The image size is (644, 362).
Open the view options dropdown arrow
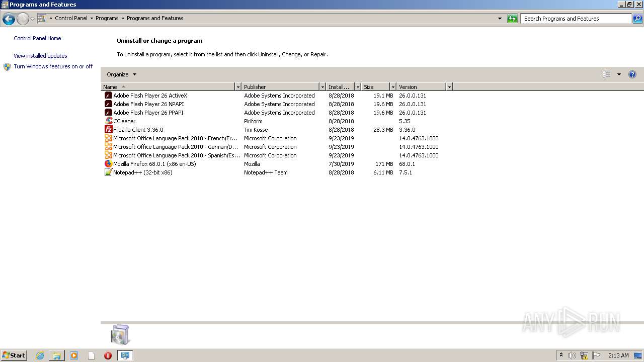coord(619,74)
